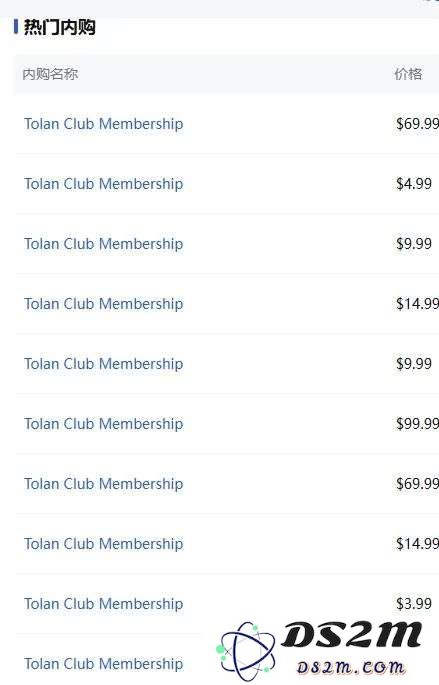Open $9.99 membership link right after $4.99 row
Image resolution: width=439 pixels, height=685 pixels.
(104, 244)
